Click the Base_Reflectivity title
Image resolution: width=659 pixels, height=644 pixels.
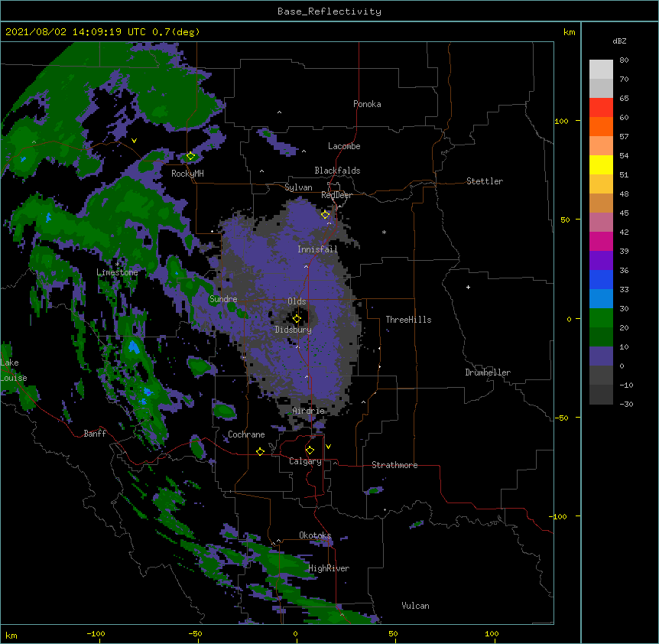329,11
